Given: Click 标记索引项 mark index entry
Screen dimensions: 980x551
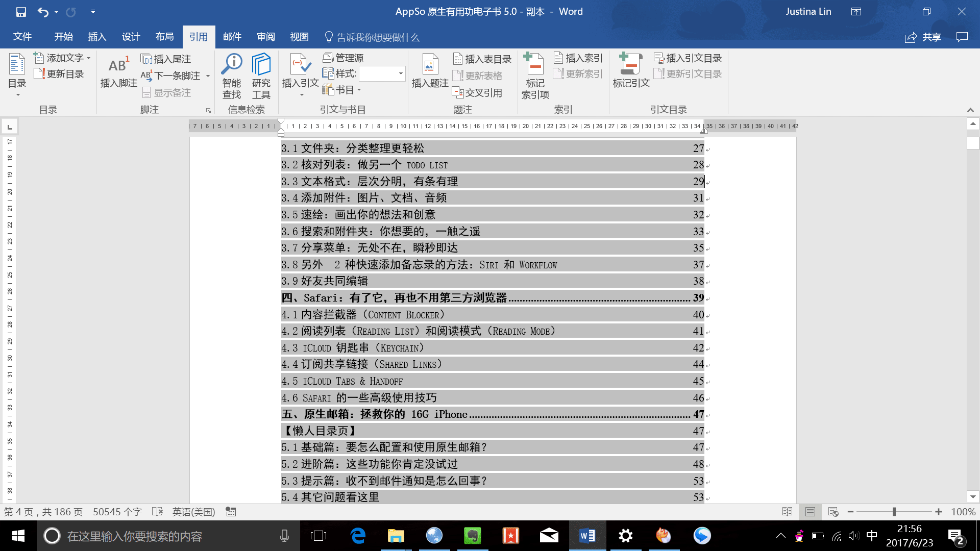Looking at the screenshot, I should click(535, 76).
